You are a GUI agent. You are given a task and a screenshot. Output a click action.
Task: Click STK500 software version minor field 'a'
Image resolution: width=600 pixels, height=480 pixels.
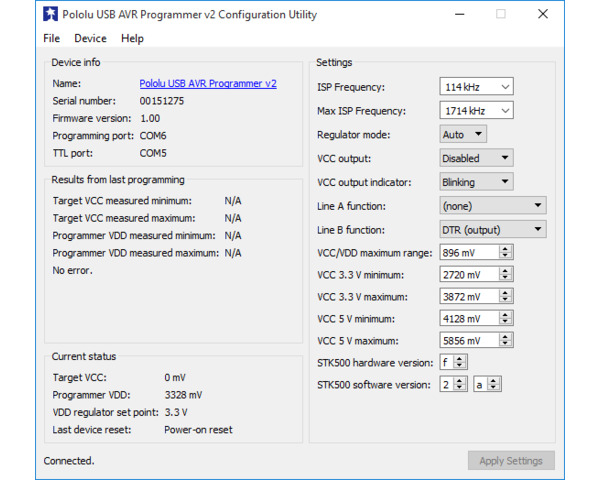[x=480, y=384]
